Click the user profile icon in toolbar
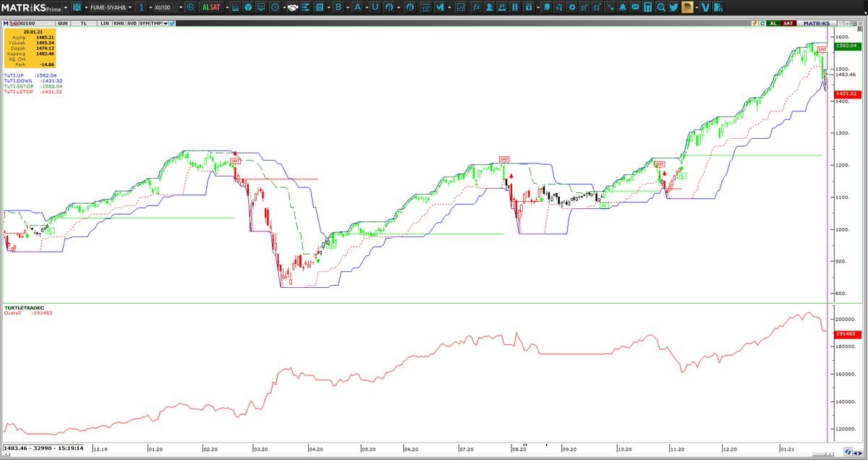The height and width of the screenshot is (460, 868). (x=489, y=7)
